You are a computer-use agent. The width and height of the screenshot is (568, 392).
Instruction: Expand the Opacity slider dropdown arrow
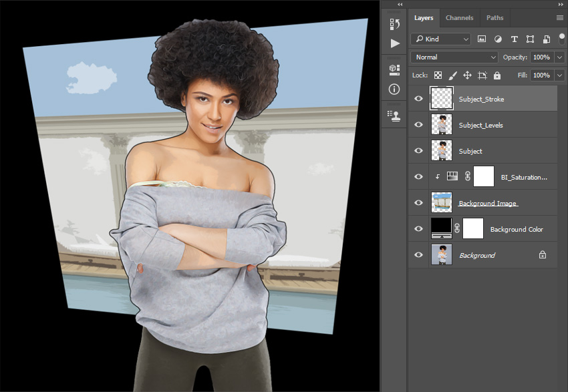point(559,57)
